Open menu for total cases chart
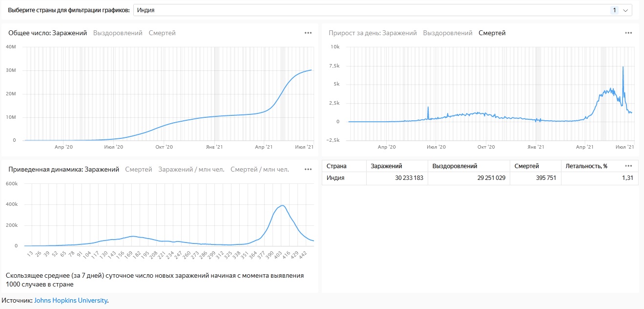The height and width of the screenshot is (309, 644). (308, 33)
